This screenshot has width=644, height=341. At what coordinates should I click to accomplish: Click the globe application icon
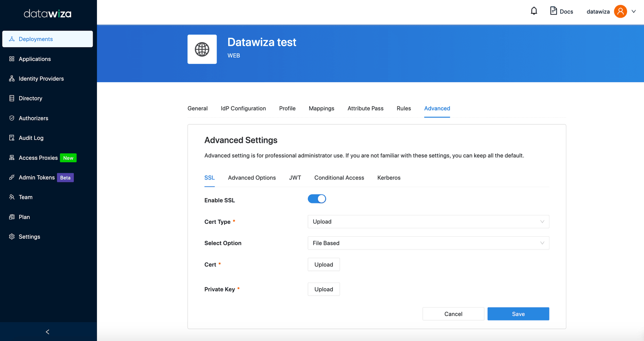tap(202, 49)
